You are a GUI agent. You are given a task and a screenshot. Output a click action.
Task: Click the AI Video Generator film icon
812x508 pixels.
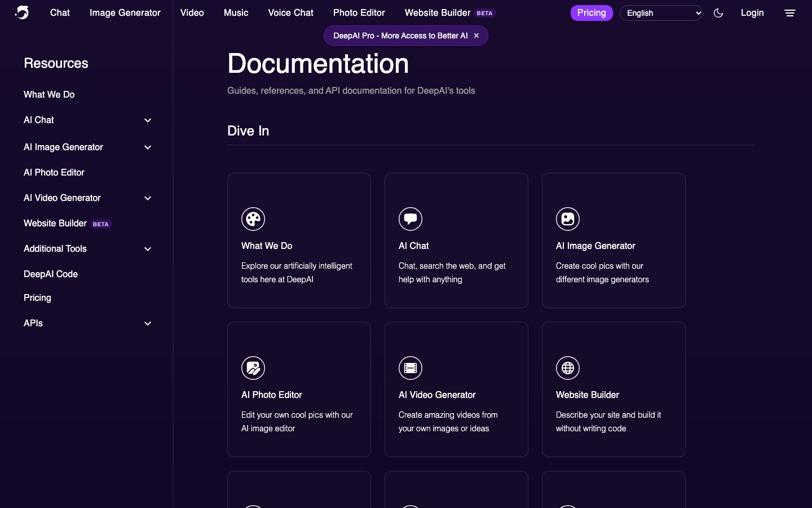click(x=411, y=368)
